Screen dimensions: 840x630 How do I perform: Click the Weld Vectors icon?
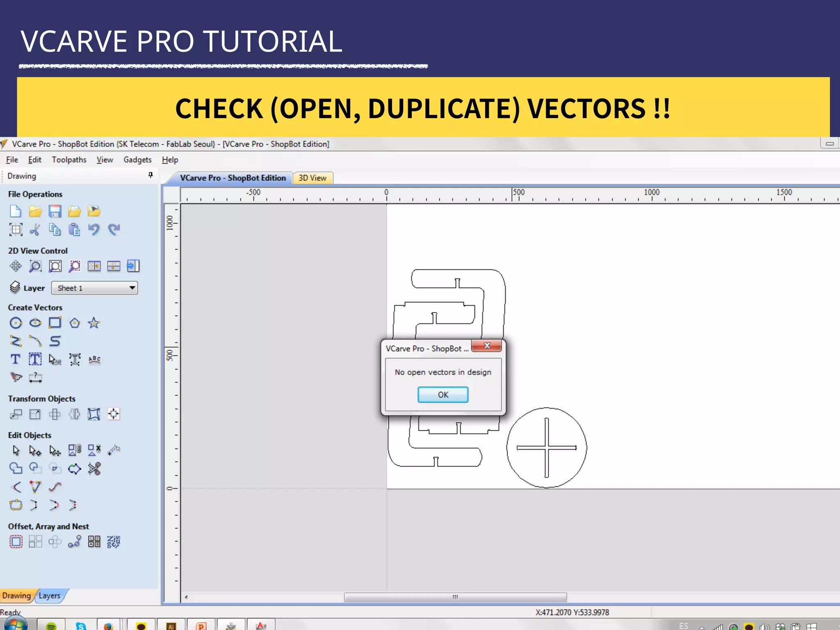point(16,468)
